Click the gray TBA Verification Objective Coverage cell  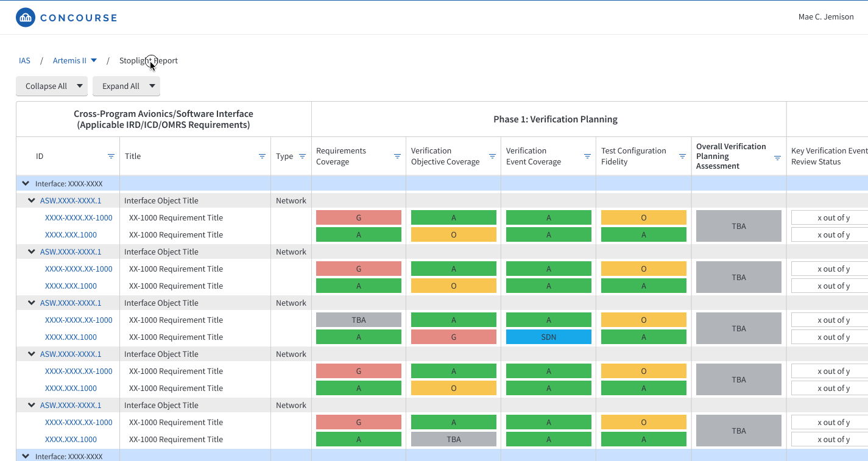click(x=454, y=439)
